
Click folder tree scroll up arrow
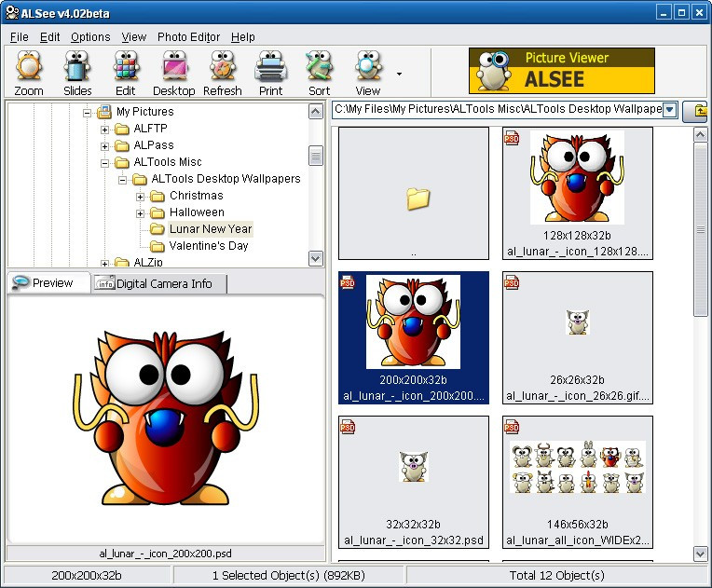(316, 111)
